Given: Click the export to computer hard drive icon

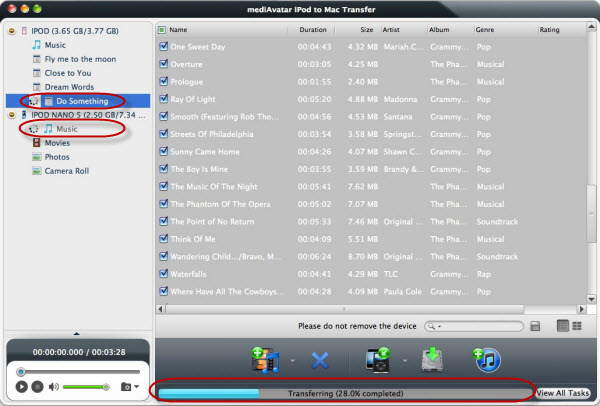Looking at the screenshot, I should pos(432,359).
